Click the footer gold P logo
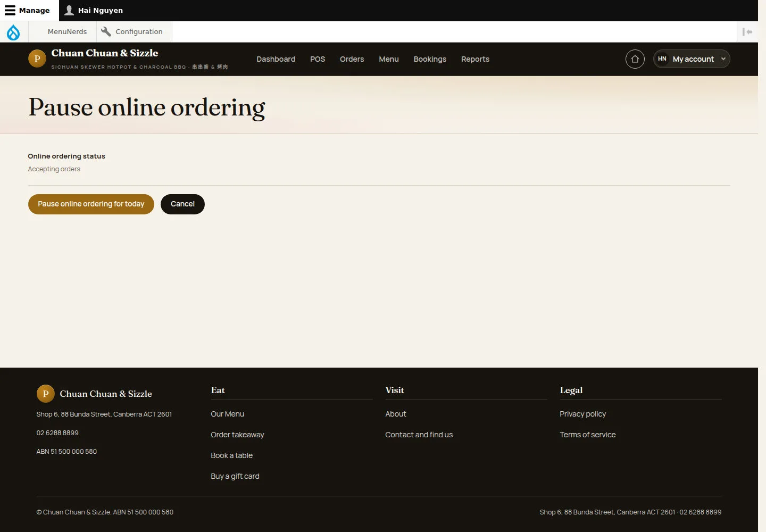The width and height of the screenshot is (766, 532). 46,394
